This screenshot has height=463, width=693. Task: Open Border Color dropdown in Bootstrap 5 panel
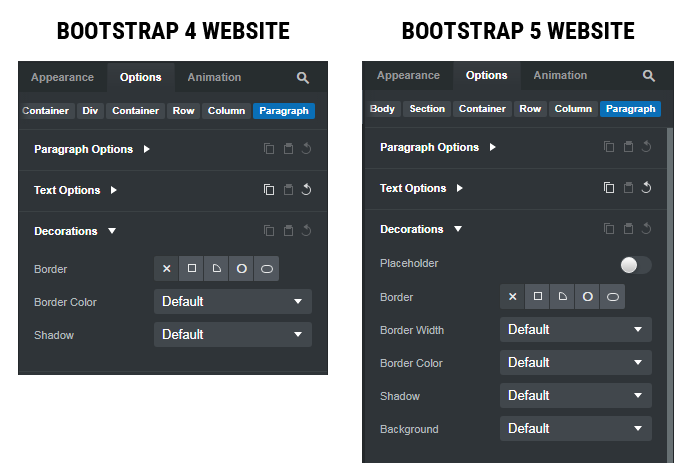click(576, 363)
